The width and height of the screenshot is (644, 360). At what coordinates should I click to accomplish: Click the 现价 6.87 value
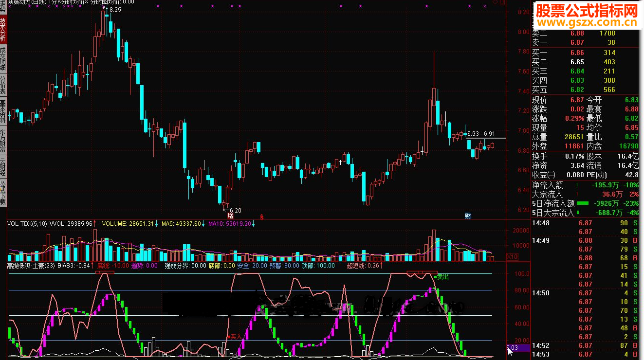(x=577, y=99)
